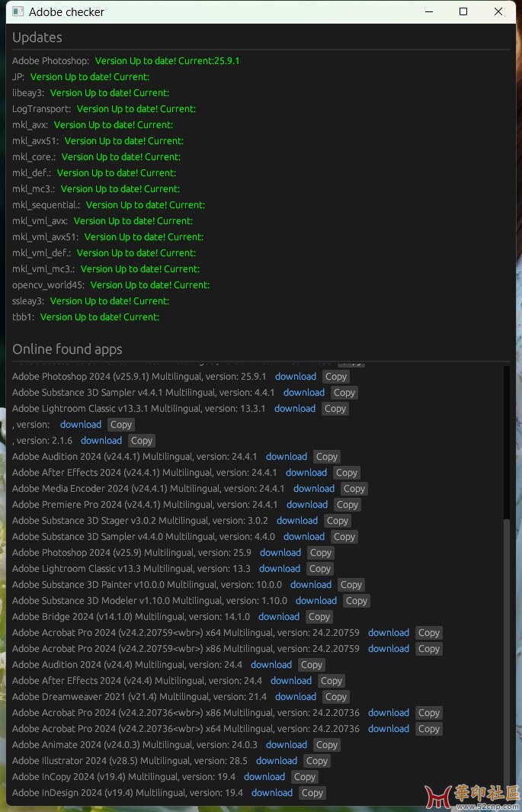Copy link for Substance 3D Modeler v1.10.0

coord(357,602)
